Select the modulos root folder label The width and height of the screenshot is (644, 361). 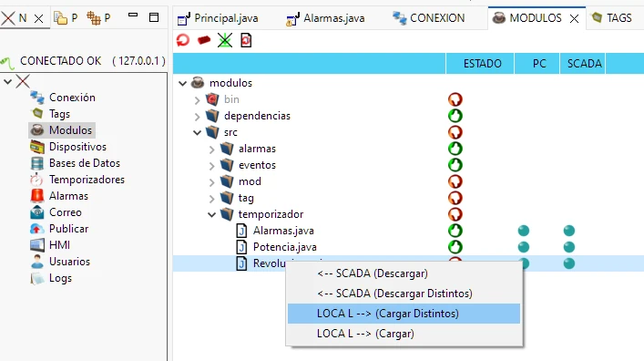(230, 83)
